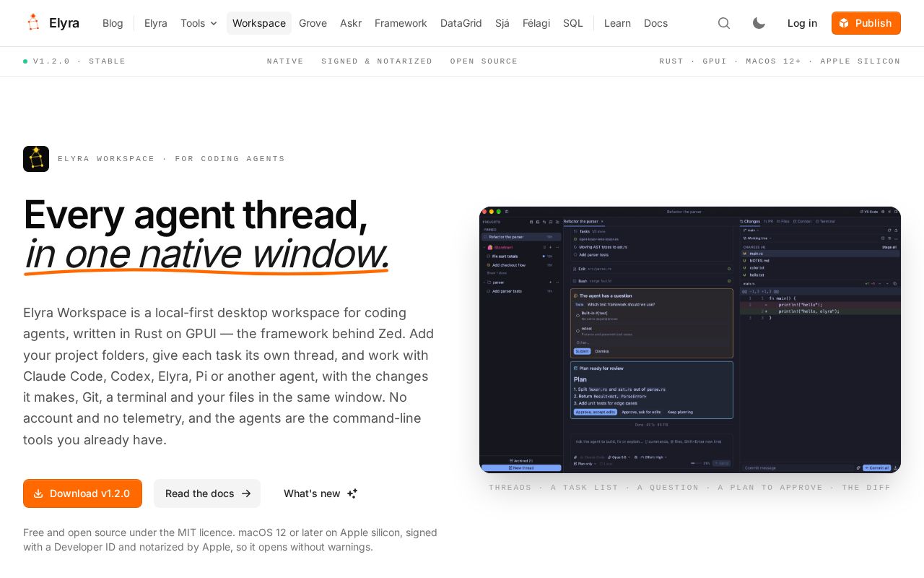This screenshot has width=924, height=578.
Task: Go to the SQL page
Action: [x=573, y=23]
